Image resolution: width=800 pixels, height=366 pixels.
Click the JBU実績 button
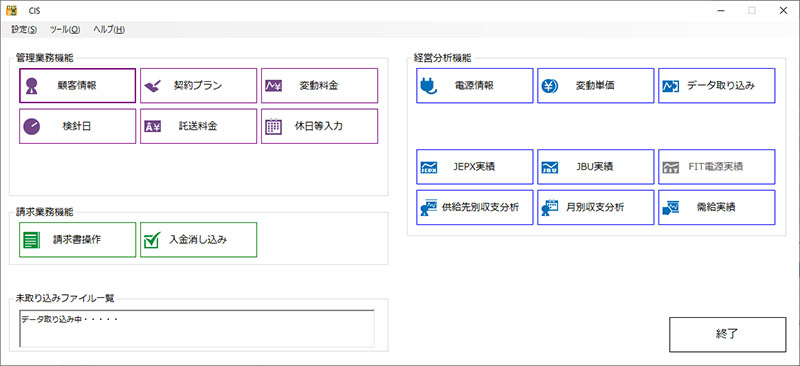[x=596, y=167]
